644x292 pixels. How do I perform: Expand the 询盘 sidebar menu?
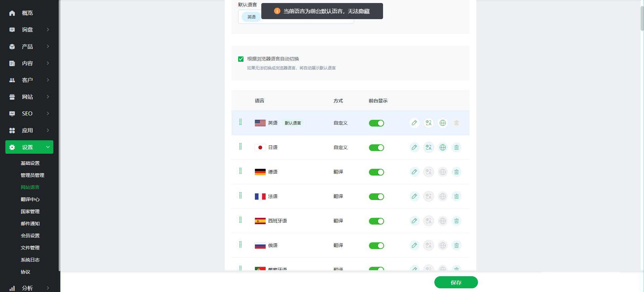[x=29, y=30]
